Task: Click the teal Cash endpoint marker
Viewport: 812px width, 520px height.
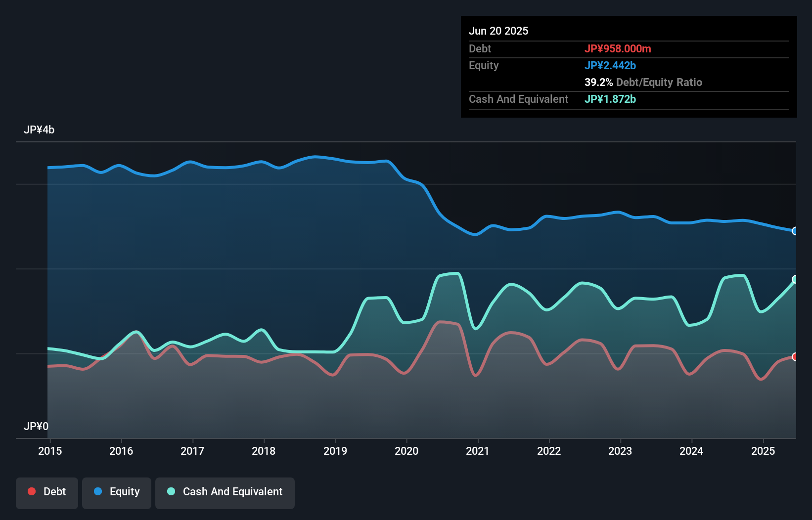Action: pos(795,279)
